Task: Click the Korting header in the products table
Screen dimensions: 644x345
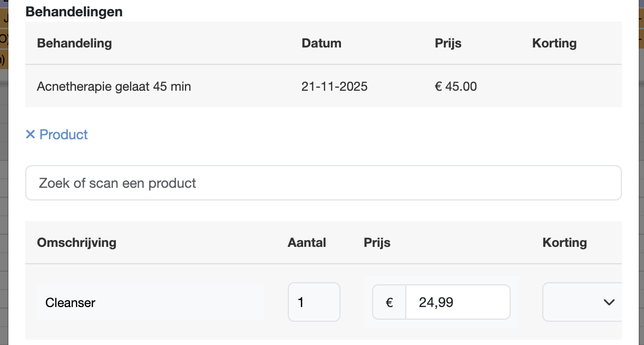Action: coord(564,243)
